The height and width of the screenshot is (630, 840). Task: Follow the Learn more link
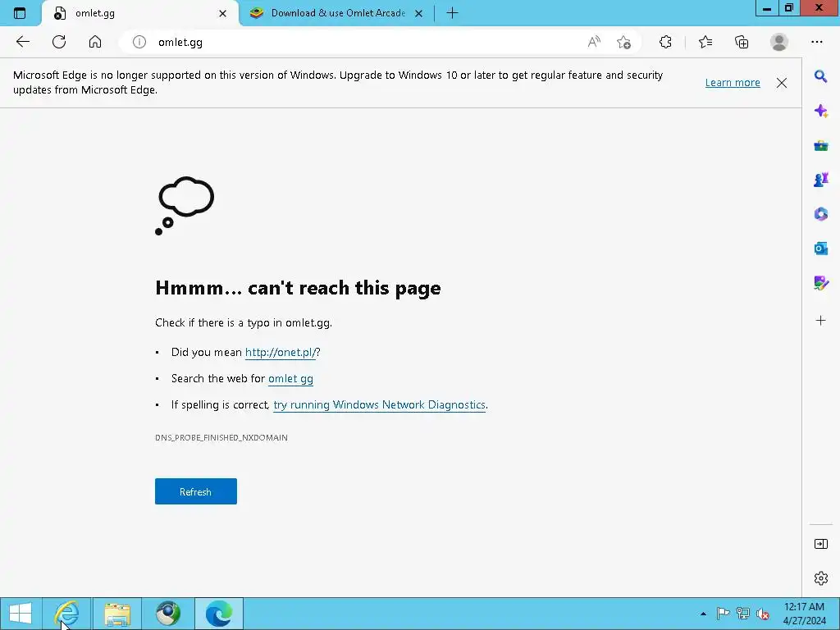[x=733, y=83]
